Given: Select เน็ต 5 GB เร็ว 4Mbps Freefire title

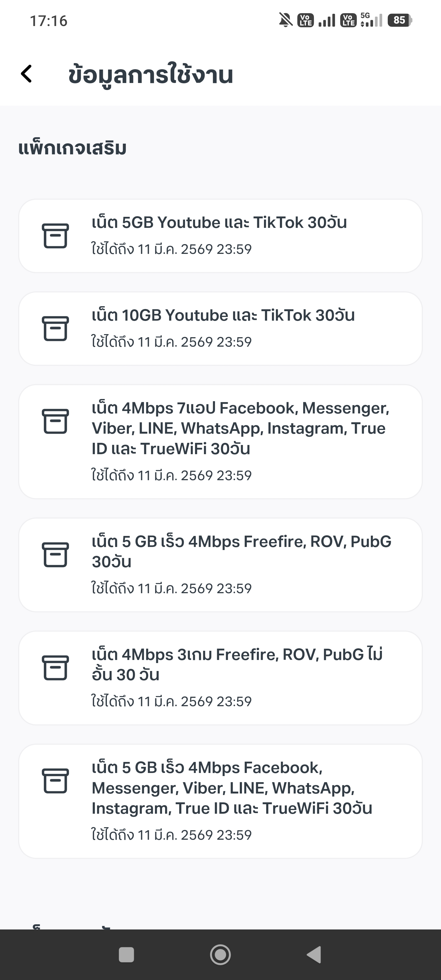Looking at the screenshot, I should pyautogui.click(x=241, y=551).
